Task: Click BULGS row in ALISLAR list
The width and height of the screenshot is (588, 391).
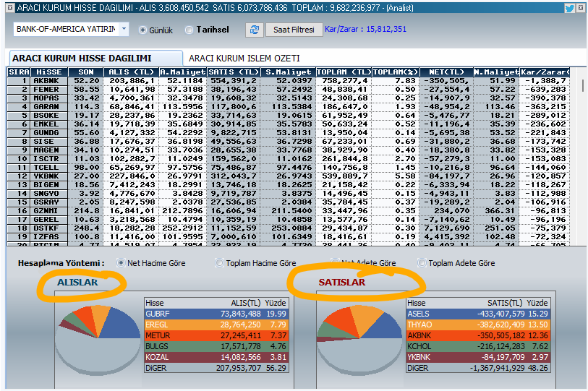Action: coord(216,346)
